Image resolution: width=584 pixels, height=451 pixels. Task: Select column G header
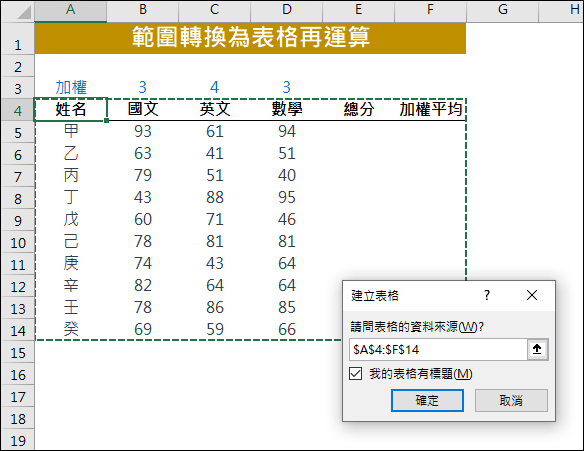click(x=502, y=10)
